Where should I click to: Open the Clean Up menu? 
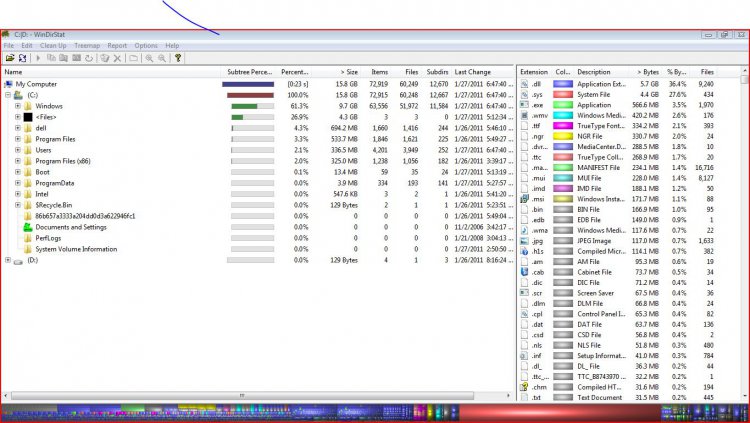point(53,45)
